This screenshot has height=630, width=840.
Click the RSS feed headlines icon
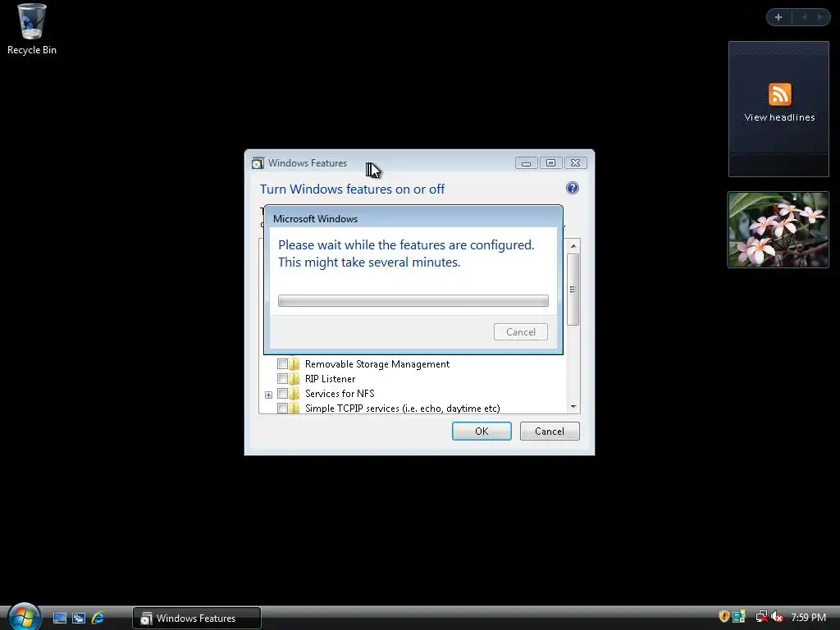(780, 94)
